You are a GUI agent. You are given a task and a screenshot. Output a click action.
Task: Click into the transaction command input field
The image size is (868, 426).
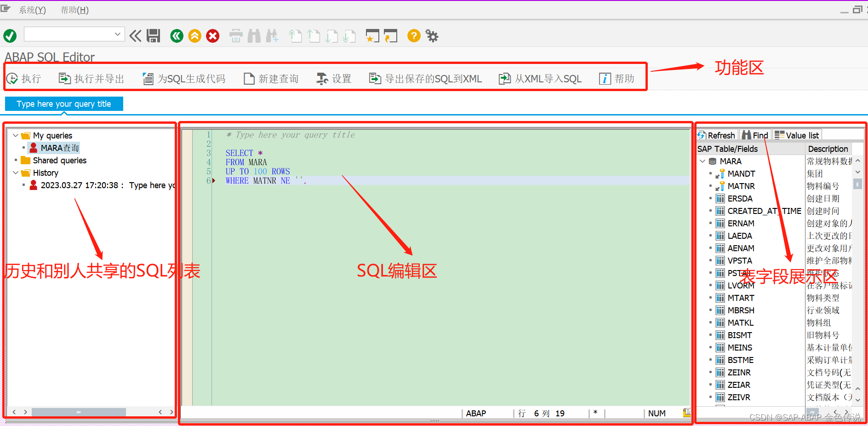[x=69, y=34]
